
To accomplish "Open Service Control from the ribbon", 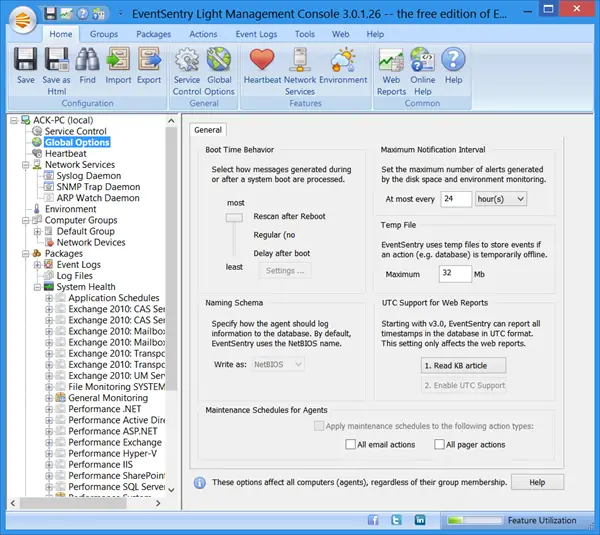I will pyautogui.click(x=187, y=63).
